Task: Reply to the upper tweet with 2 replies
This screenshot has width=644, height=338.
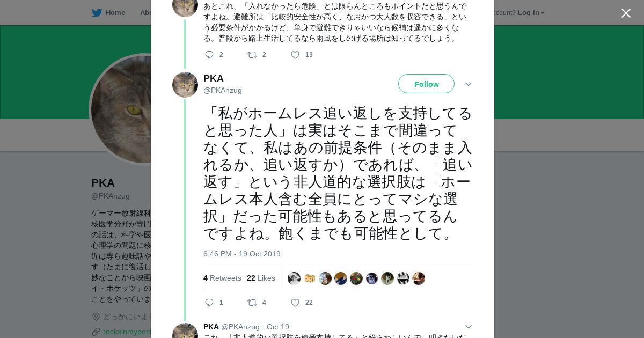Action: pos(209,55)
